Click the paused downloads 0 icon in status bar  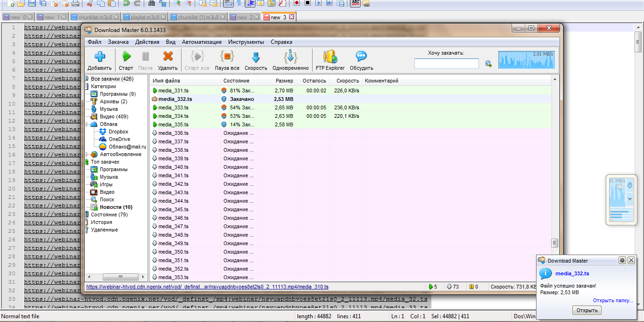click(471, 287)
